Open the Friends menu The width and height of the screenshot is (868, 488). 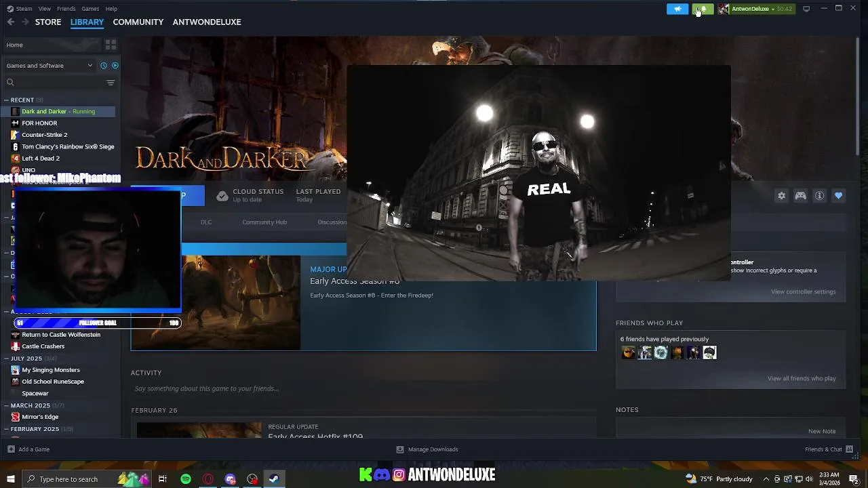point(66,9)
